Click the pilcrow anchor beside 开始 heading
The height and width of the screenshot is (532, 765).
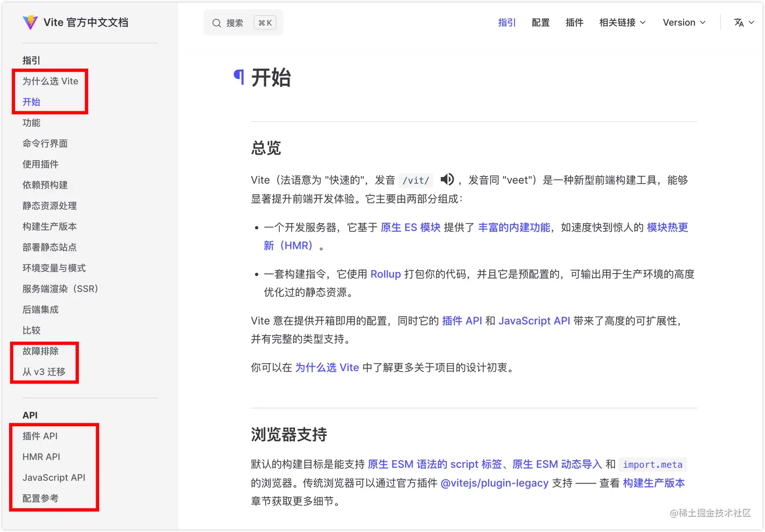tap(239, 77)
